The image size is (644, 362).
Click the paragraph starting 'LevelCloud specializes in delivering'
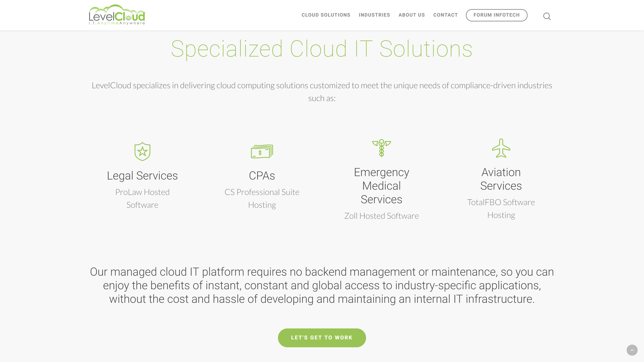(x=322, y=92)
